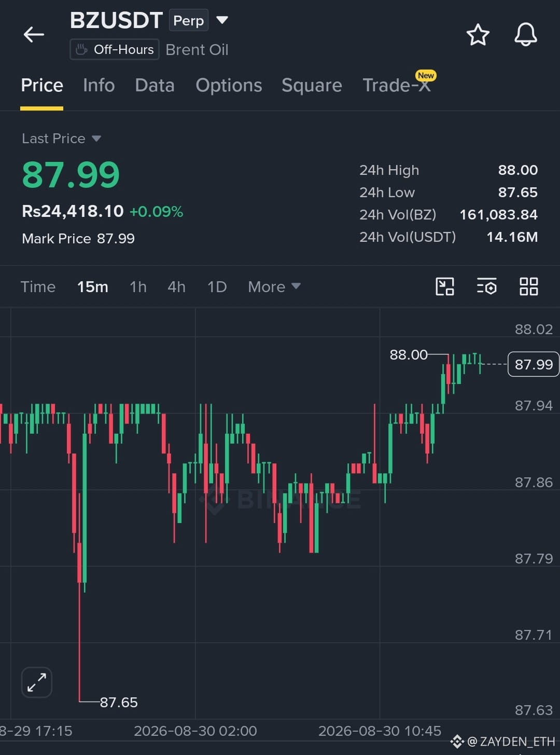This screenshot has width=560, height=755.
Task: Tap the Rs24,418.10 converted price
Action: (x=73, y=211)
